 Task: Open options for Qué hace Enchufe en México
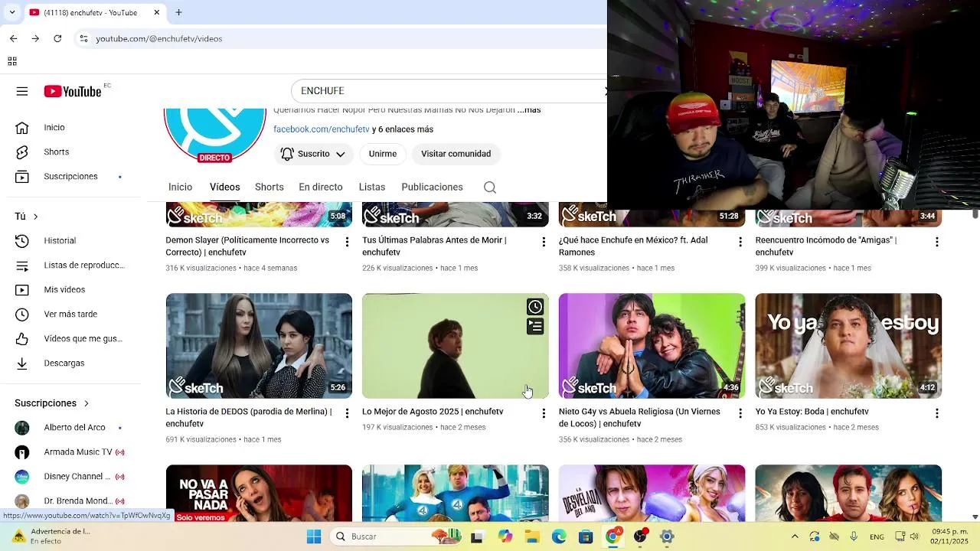coord(740,242)
